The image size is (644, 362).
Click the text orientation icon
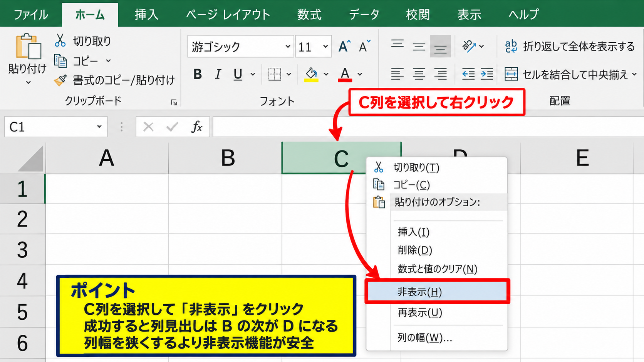click(x=469, y=46)
